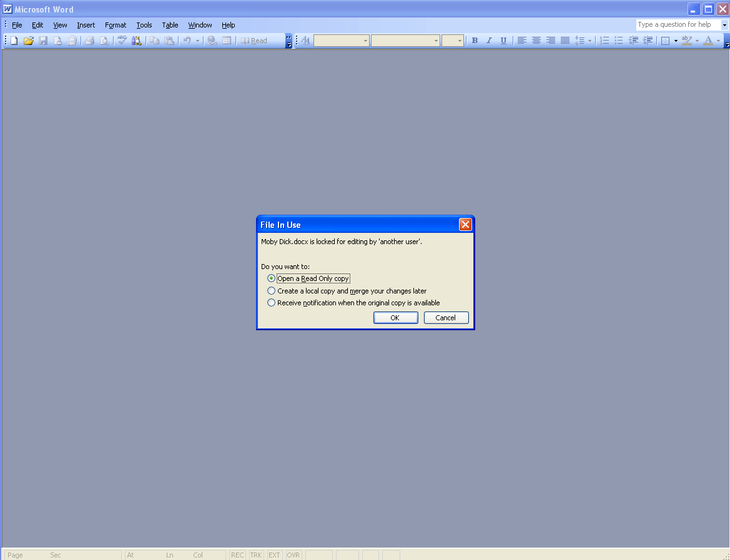Image resolution: width=730 pixels, height=560 pixels.
Task: Click the Tables and Borders icon
Action: [x=227, y=41]
